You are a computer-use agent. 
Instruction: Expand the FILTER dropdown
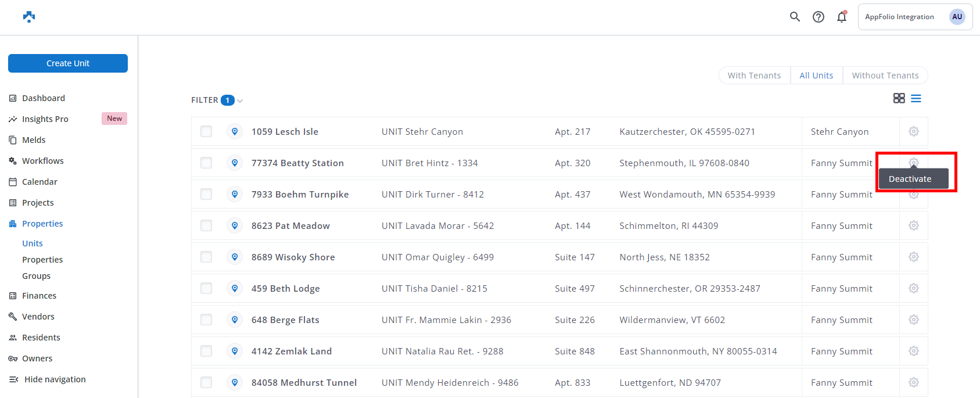(x=217, y=100)
